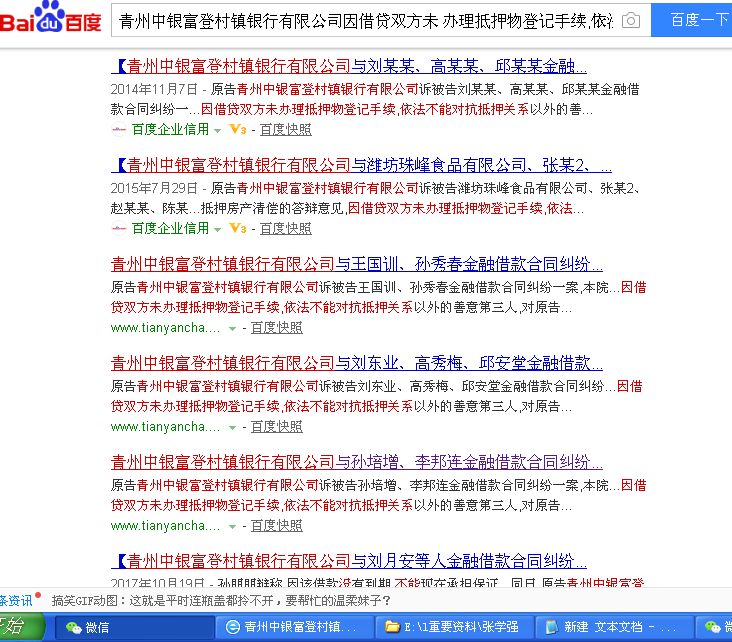Click the Baidu logo
The height and width of the screenshot is (642, 732).
(x=50, y=18)
